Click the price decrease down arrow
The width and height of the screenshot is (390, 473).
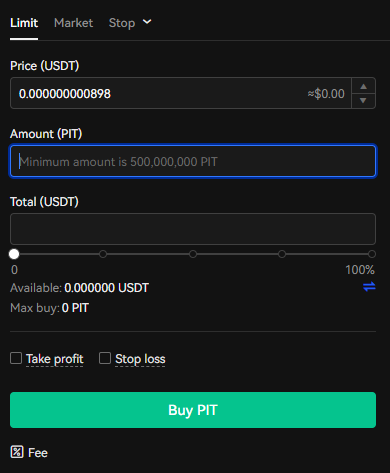pos(363,100)
